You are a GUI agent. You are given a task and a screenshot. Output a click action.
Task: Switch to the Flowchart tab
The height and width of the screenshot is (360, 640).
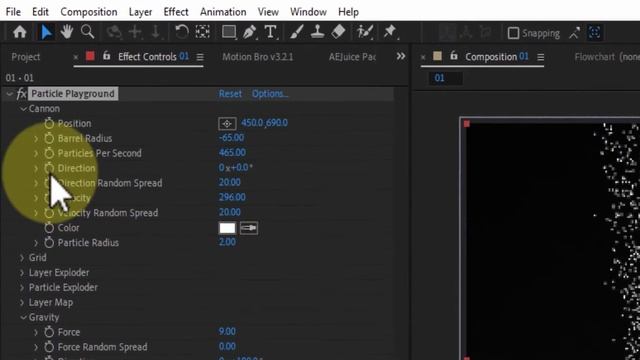(x=607, y=57)
